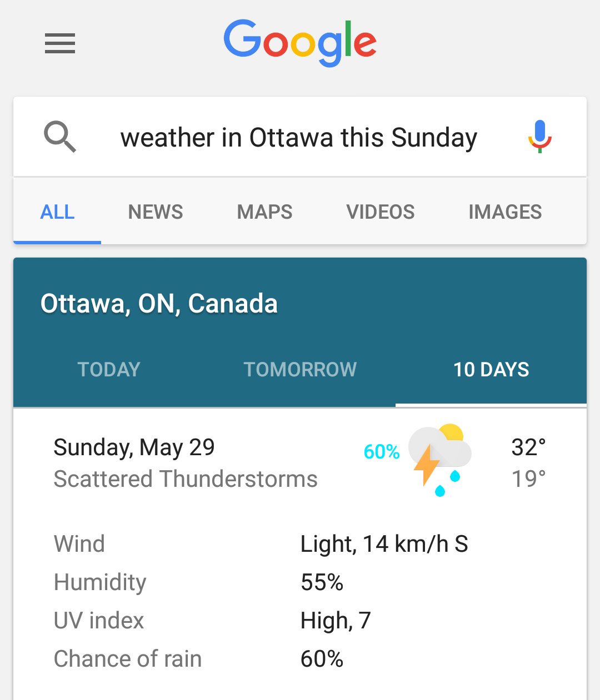Switch to the MAPS tab
Viewport: 600px width, 700px height.
click(x=264, y=212)
